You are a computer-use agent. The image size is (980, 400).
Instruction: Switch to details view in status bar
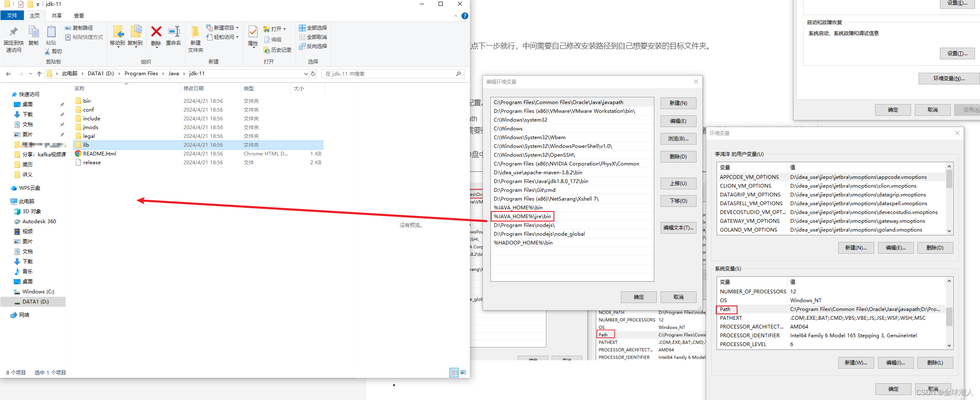pyautogui.click(x=454, y=372)
